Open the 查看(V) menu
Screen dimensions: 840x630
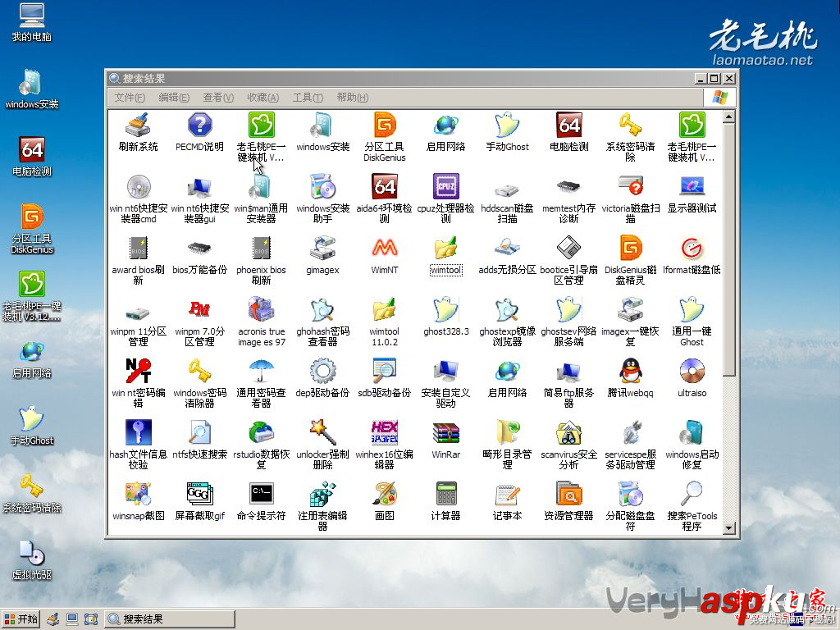[217, 97]
